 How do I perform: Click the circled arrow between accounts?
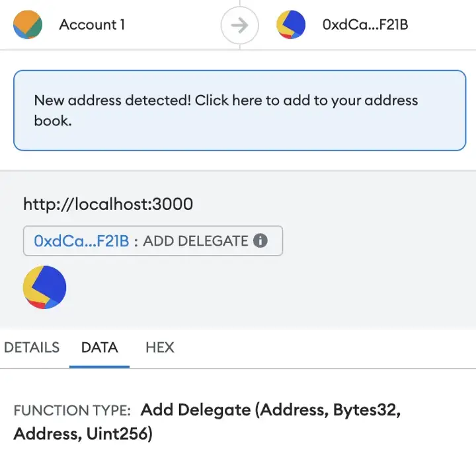(x=239, y=25)
